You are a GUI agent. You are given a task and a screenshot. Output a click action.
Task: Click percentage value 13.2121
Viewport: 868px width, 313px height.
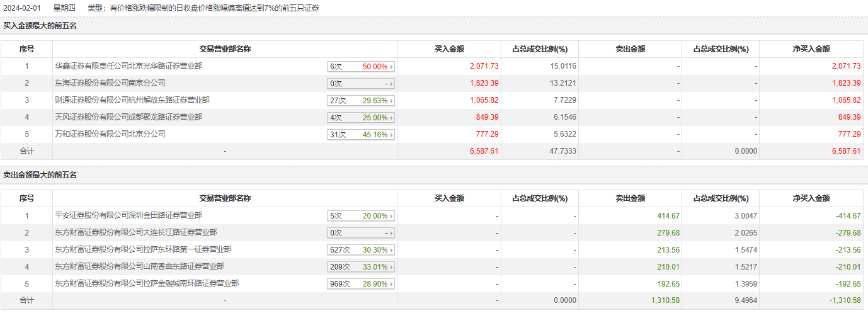point(563,83)
